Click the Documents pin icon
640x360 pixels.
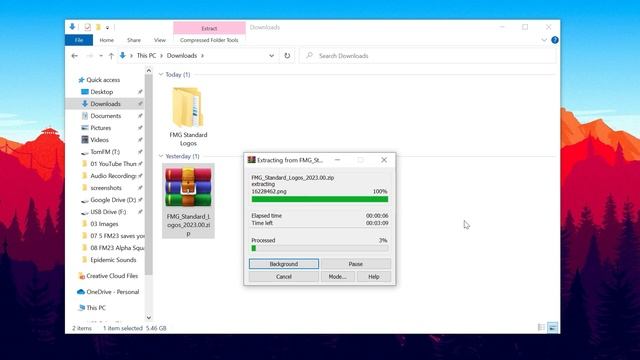coord(140,116)
